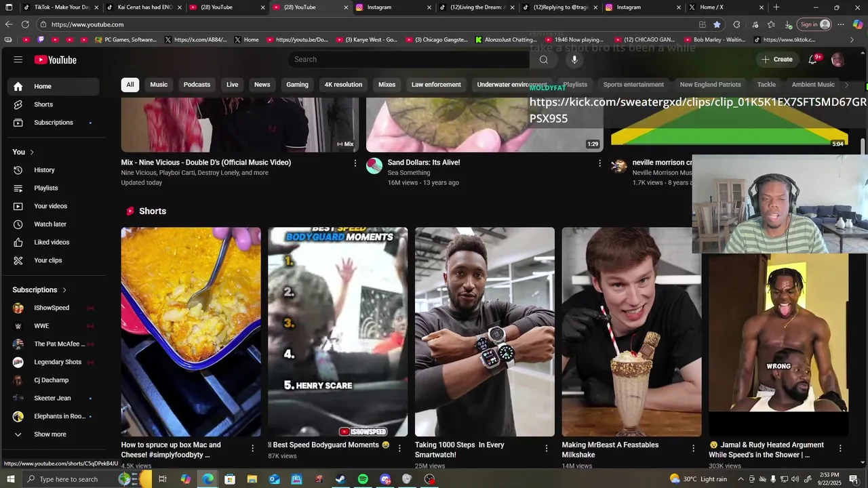This screenshot has height=488, width=868.
Task: Open the browser settings and more menu
Action: [841, 24]
